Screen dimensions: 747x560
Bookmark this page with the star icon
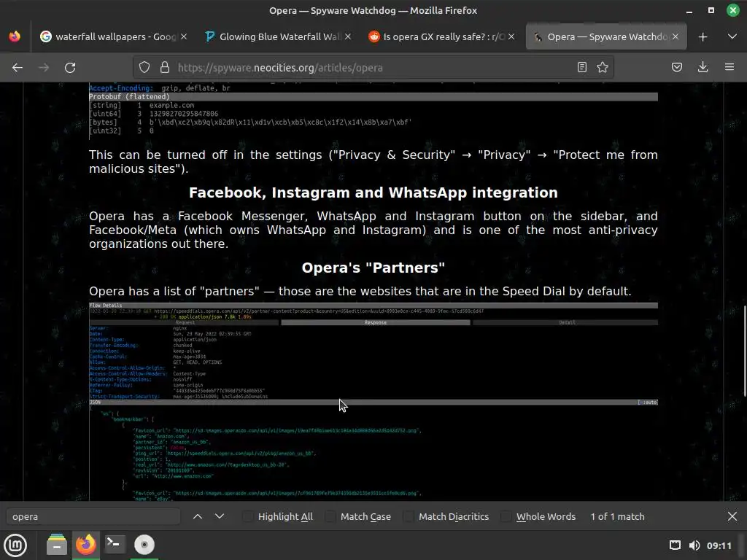coord(603,67)
